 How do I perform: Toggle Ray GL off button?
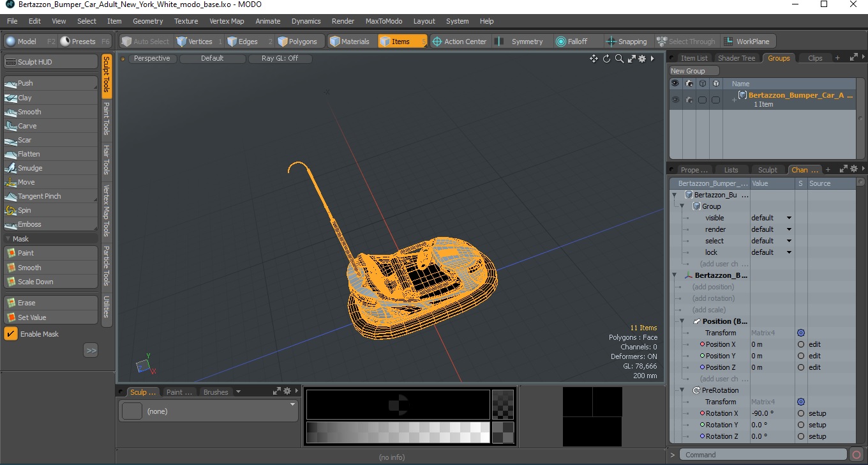[x=280, y=58]
